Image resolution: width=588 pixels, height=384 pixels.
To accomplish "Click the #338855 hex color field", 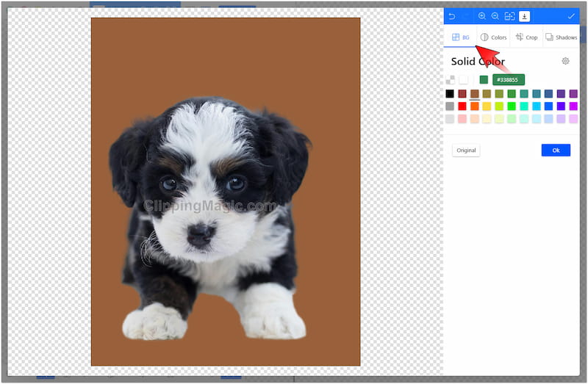I will coord(508,80).
